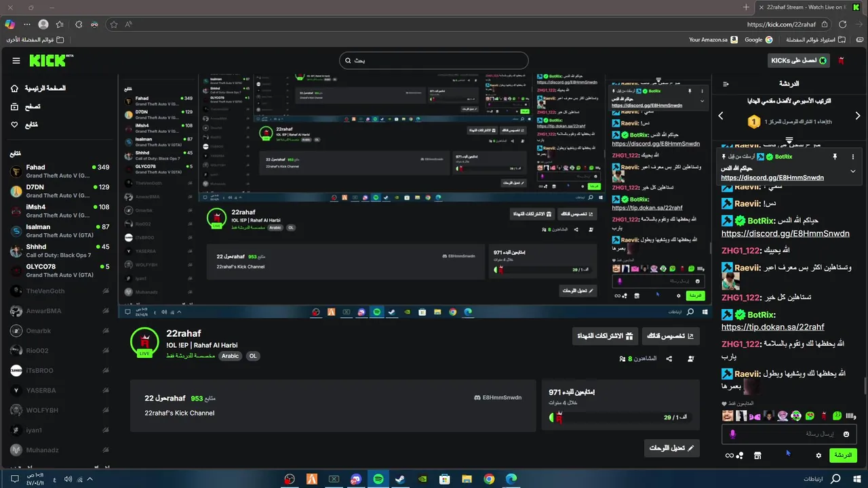This screenshot has height=488, width=868.
Task: Open the emoji picker in chat input
Action: coord(846,434)
